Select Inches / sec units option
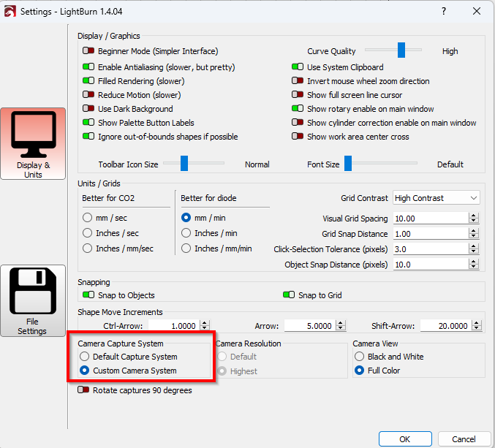495x448 pixels. click(x=88, y=233)
